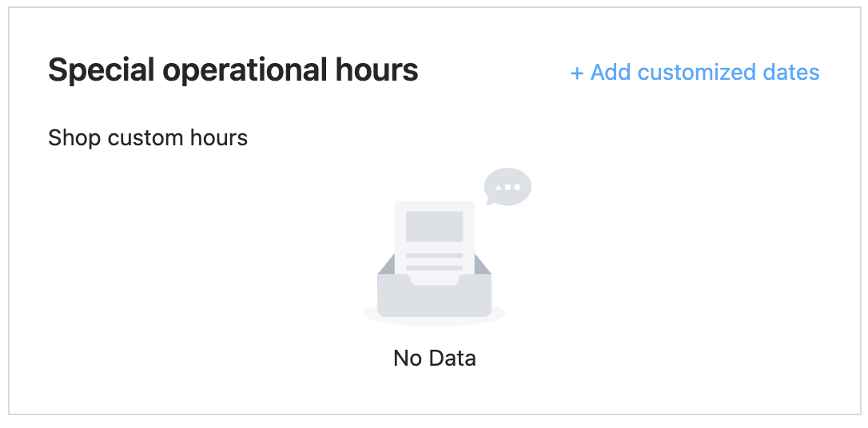Click the paper document in the tray

[x=435, y=243]
